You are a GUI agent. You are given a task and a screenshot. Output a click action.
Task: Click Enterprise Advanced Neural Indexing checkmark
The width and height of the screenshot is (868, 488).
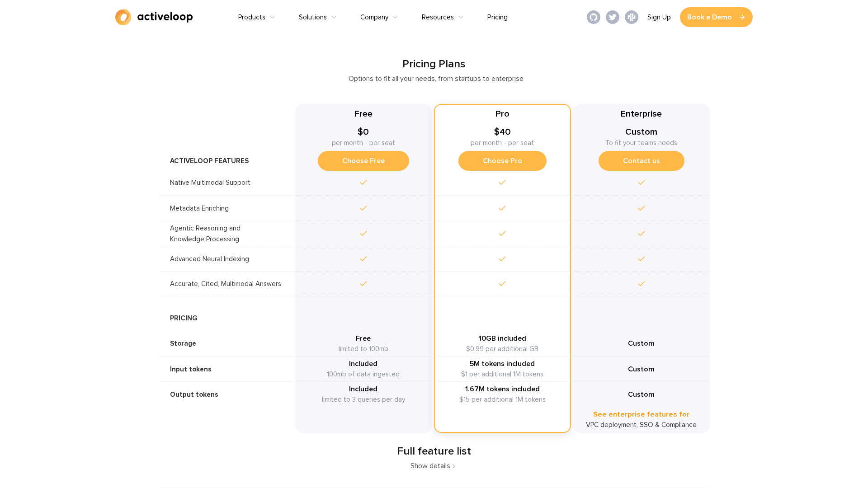pos(641,259)
